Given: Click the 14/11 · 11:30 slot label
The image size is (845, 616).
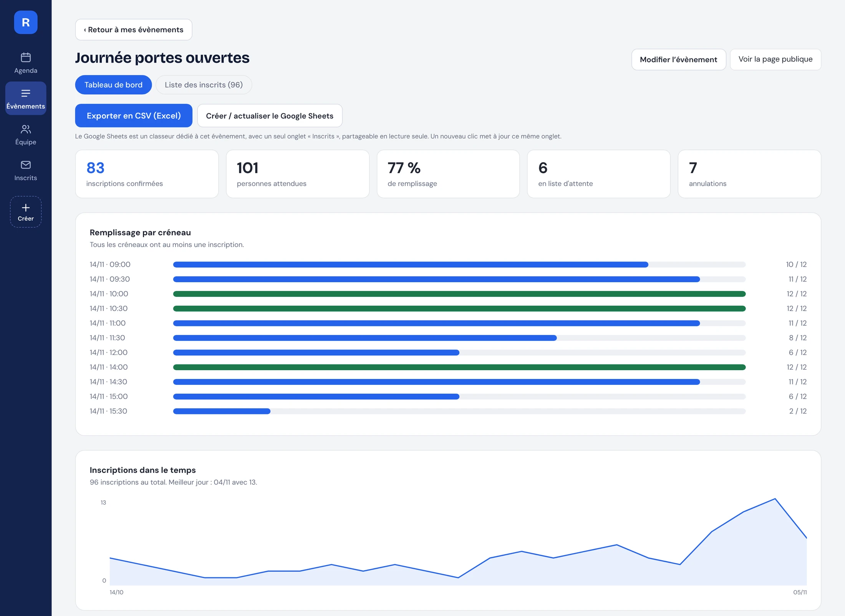Looking at the screenshot, I should pyautogui.click(x=108, y=338).
